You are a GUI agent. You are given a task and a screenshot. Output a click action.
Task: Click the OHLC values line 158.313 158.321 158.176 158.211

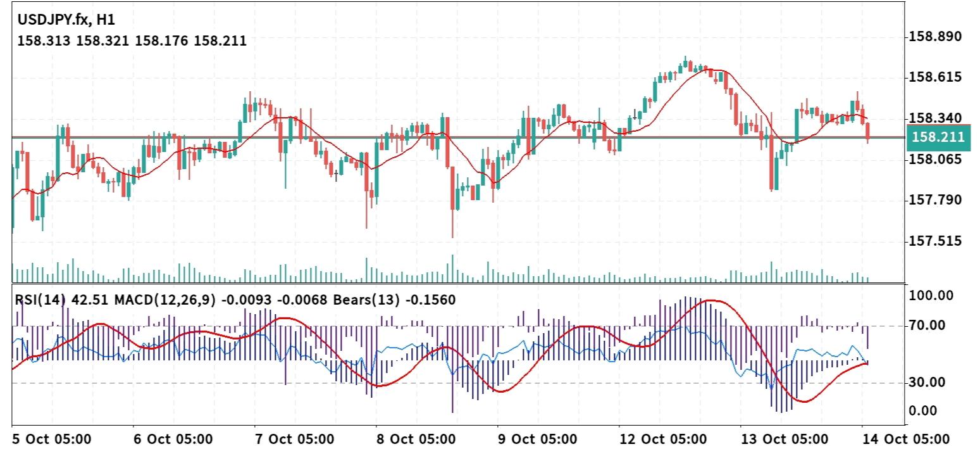tap(132, 41)
